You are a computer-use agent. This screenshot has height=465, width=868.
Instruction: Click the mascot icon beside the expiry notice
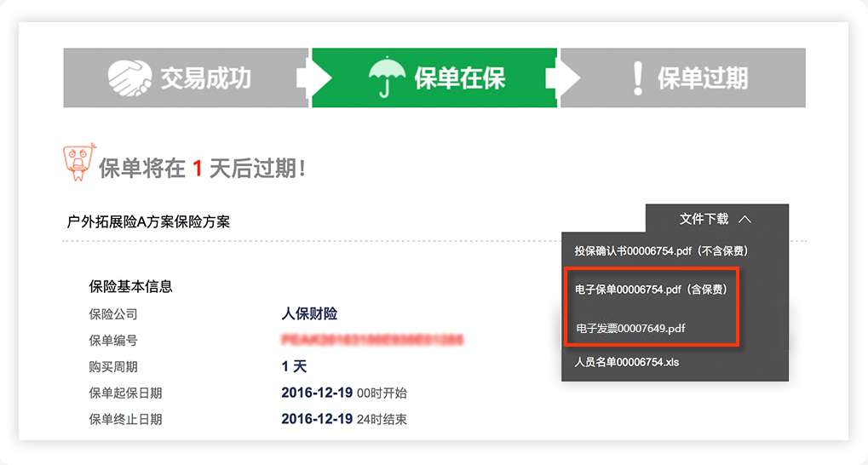point(79,162)
